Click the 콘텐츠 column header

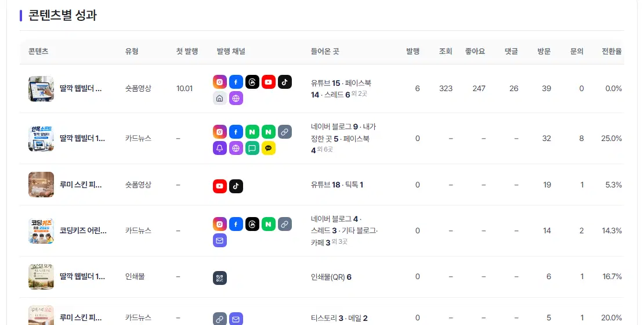coord(38,51)
